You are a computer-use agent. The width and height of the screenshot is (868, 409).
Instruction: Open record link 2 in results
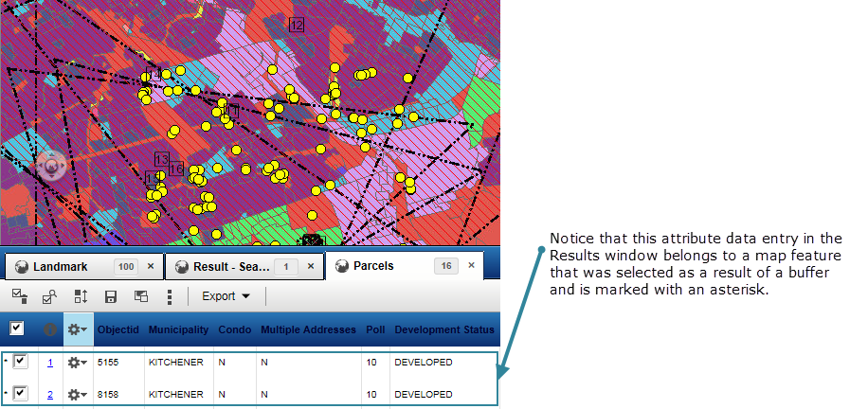pyautogui.click(x=49, y=395)
